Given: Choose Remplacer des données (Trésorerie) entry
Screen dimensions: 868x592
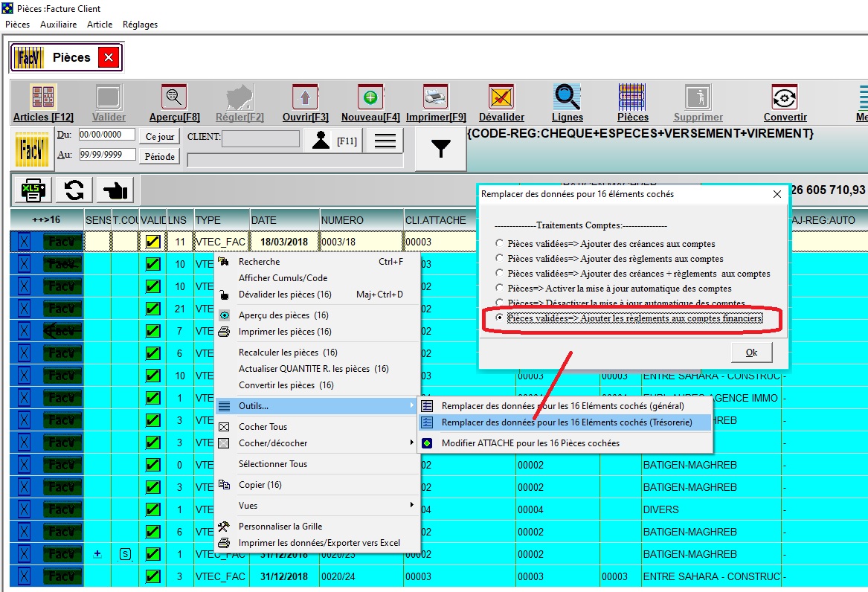Looking at the screenshot, I should 565,422.
